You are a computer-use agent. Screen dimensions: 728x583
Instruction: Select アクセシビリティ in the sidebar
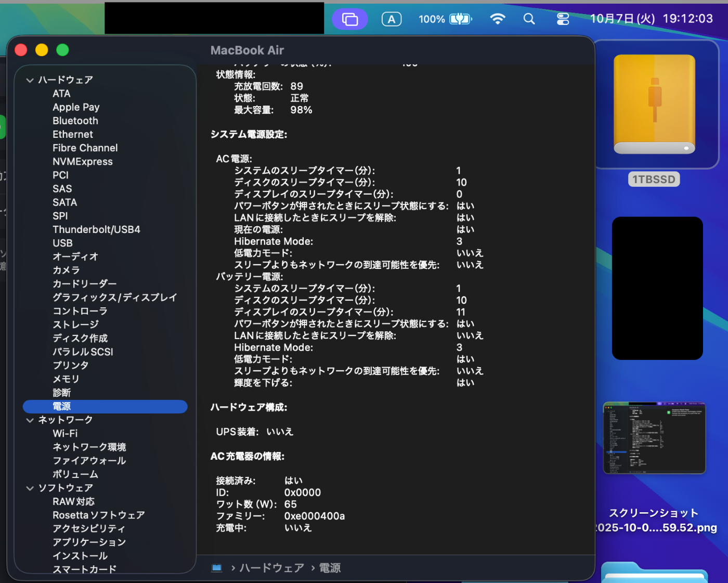pos(89,528)
